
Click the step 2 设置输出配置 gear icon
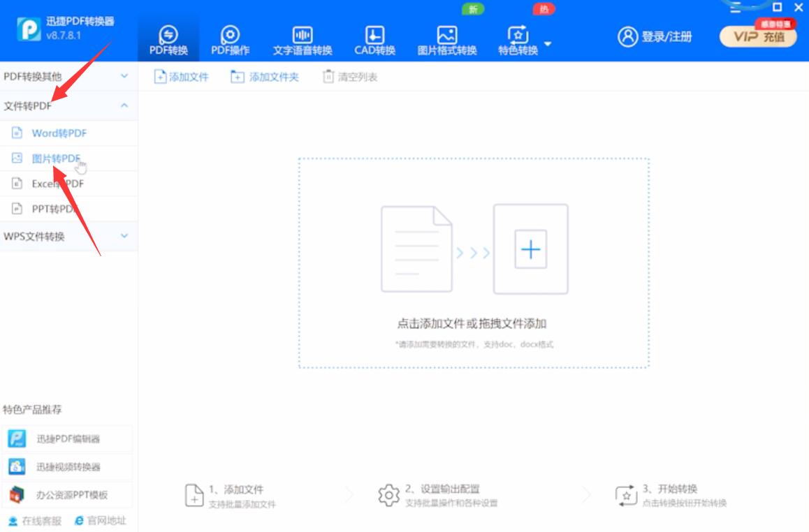[x=388, y=495]
